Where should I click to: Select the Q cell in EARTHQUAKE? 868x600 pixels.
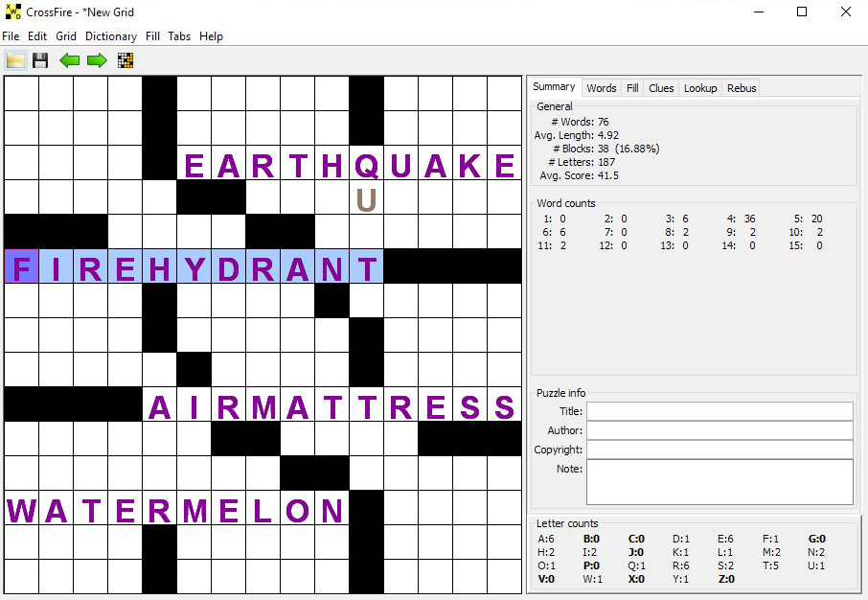click(367, 164)
